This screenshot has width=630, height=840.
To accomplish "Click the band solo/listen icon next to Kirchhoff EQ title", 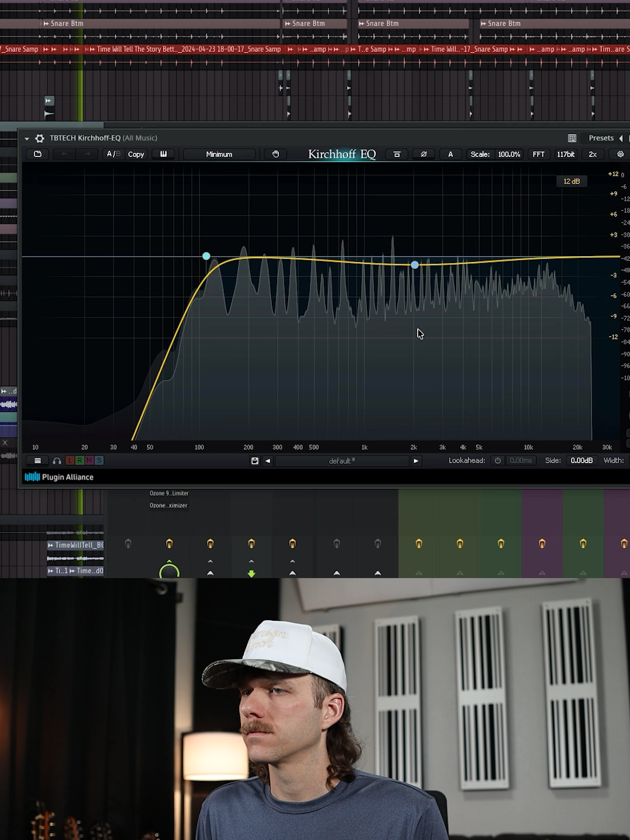I will [397, 154].
